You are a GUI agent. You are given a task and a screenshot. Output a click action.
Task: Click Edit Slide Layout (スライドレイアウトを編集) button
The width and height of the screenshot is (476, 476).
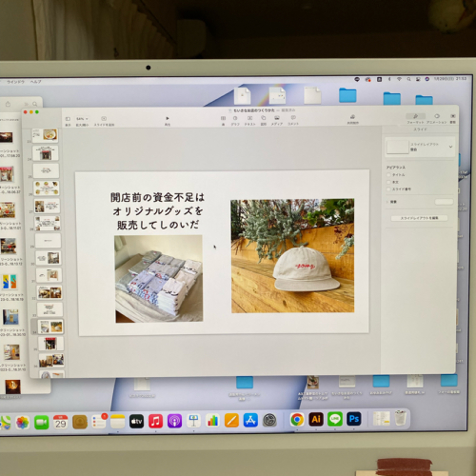point(419,218)
